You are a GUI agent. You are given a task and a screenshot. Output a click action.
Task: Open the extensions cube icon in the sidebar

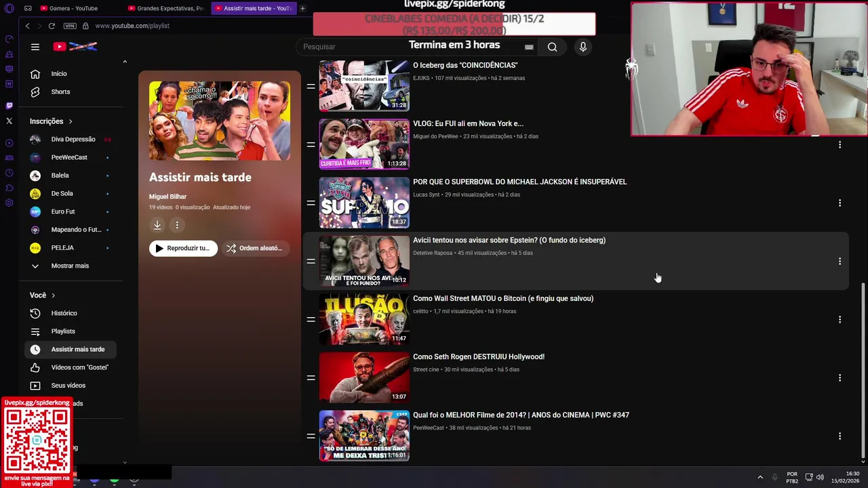pyautogui.click(x=9, y=188)
